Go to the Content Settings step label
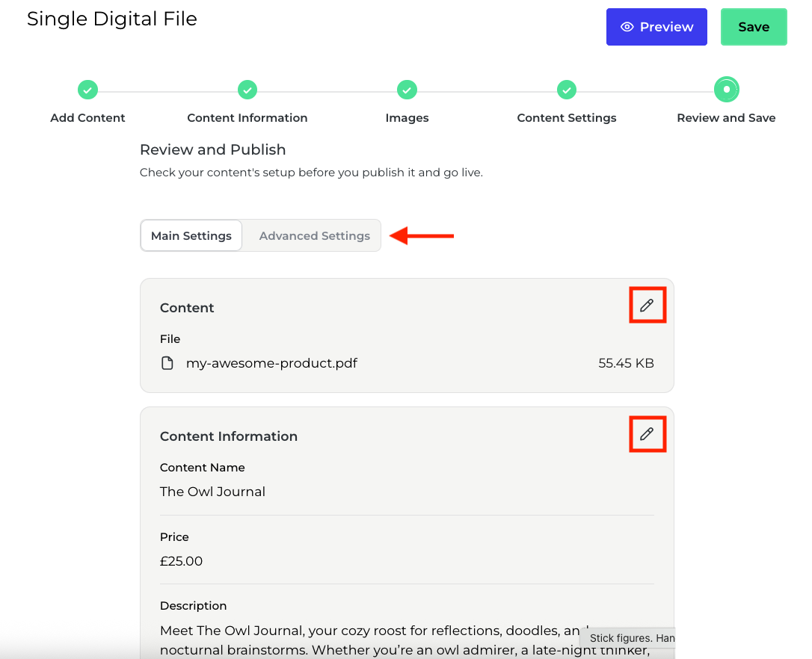The height and width of the screenshot is (659, 812). 567,118
